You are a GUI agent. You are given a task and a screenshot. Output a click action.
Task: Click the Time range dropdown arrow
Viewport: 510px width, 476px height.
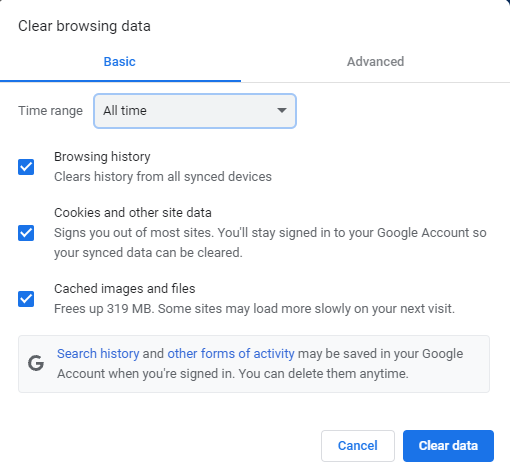[x=282, y=110]
